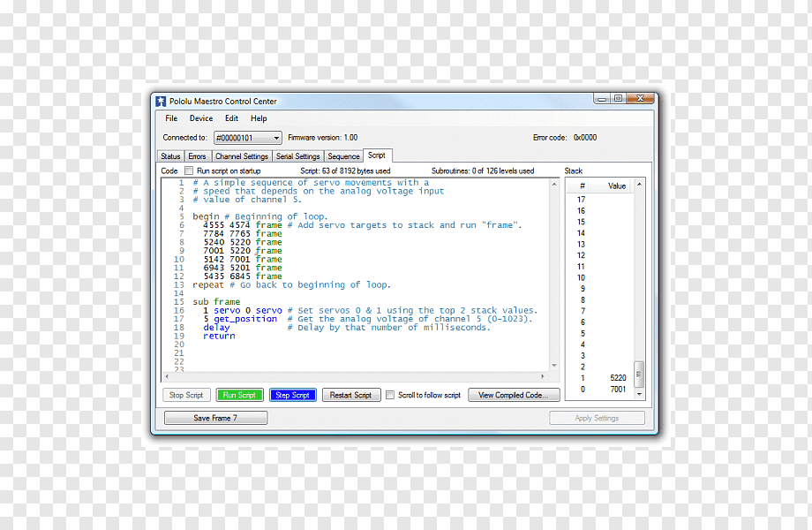
Task: Select stack value 5220
Action: pyautogui.click(x=618, y=378)
